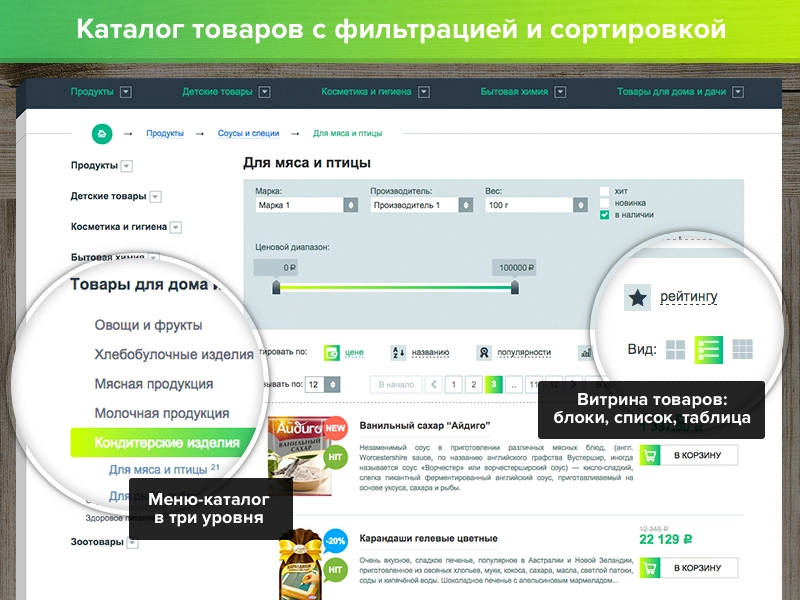
Task: Click the medal icon beside популярности
Action: (484, 352)
